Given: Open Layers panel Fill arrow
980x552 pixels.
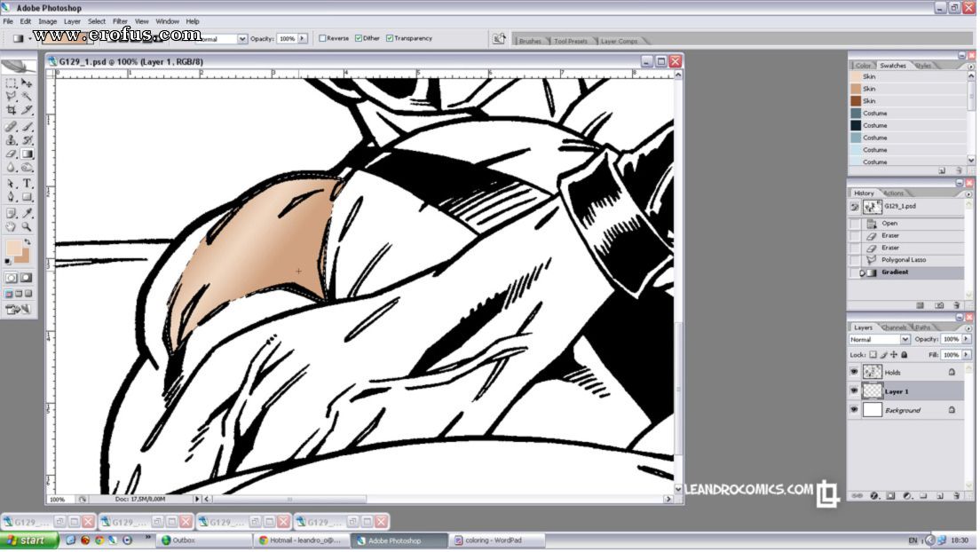Looking at the screenshot, I should pos(967,355).
